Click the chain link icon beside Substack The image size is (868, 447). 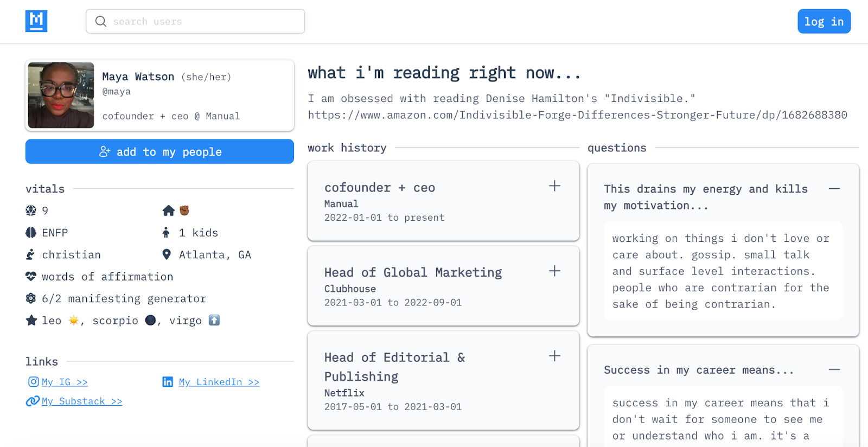(33, 401)
